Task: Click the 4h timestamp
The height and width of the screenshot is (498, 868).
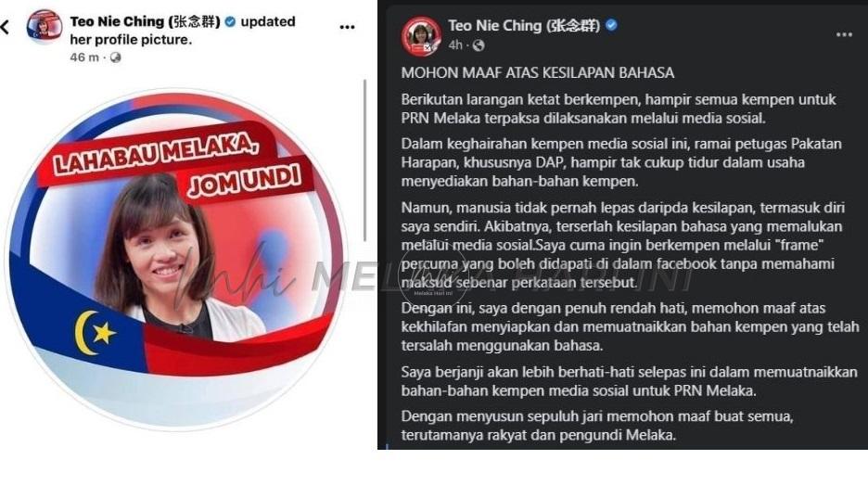Action: point(455,45)
